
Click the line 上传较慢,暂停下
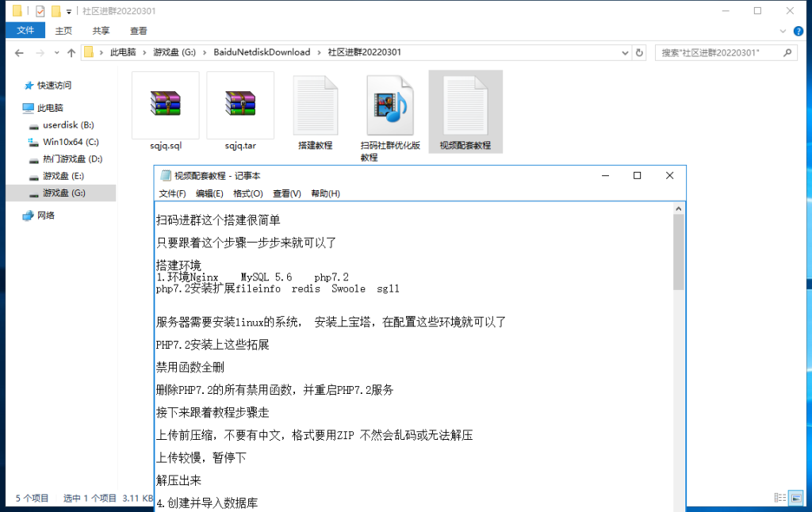point(201,457)
